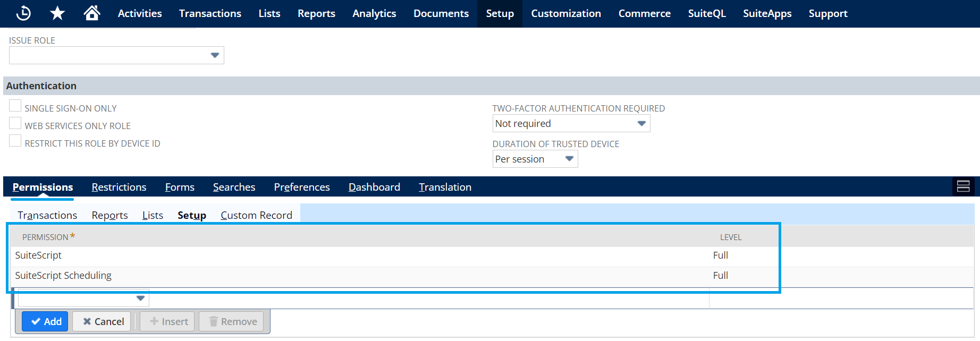
Task: Open the Shortcuts star icon
Action: 57,13
